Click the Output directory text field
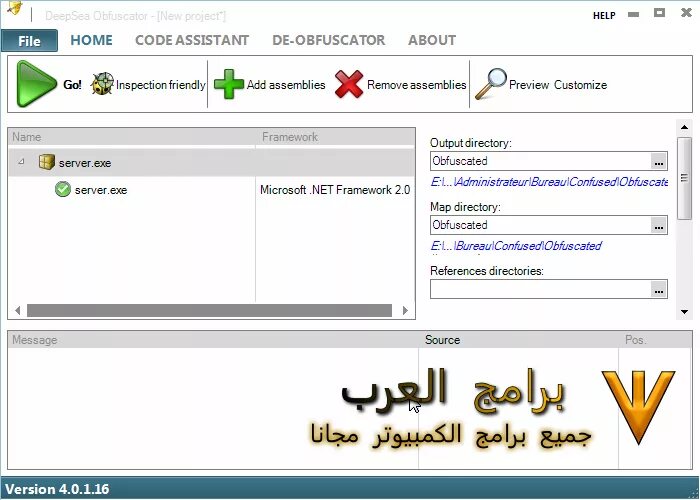 (x=540, y=161)
